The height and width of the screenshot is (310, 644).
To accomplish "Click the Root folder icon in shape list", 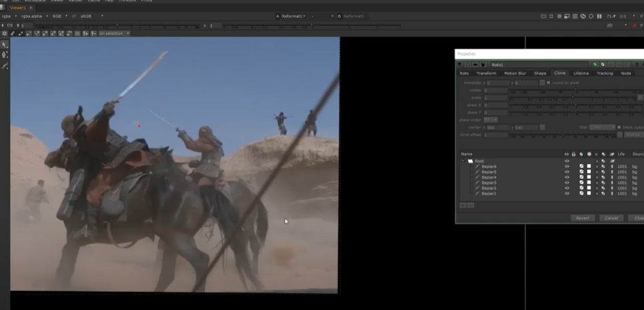I will click(471, 161).
